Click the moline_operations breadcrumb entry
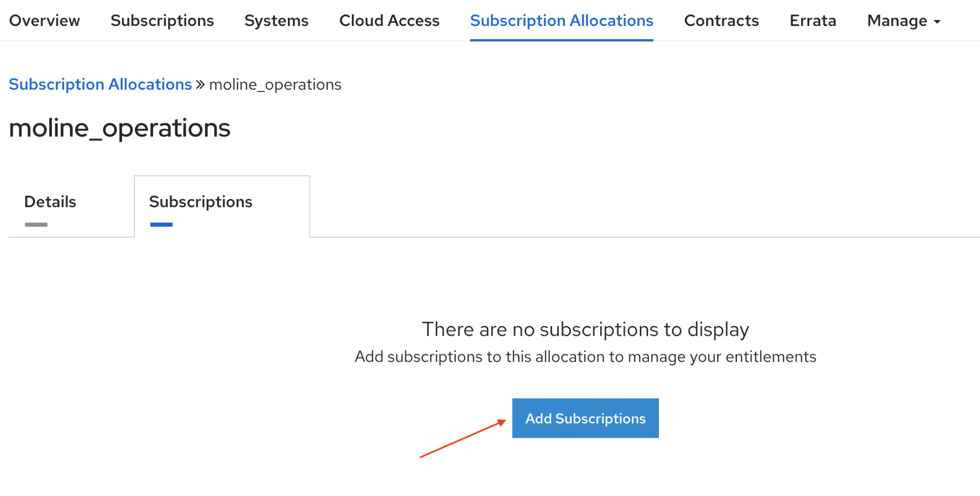 click(275, 84)
